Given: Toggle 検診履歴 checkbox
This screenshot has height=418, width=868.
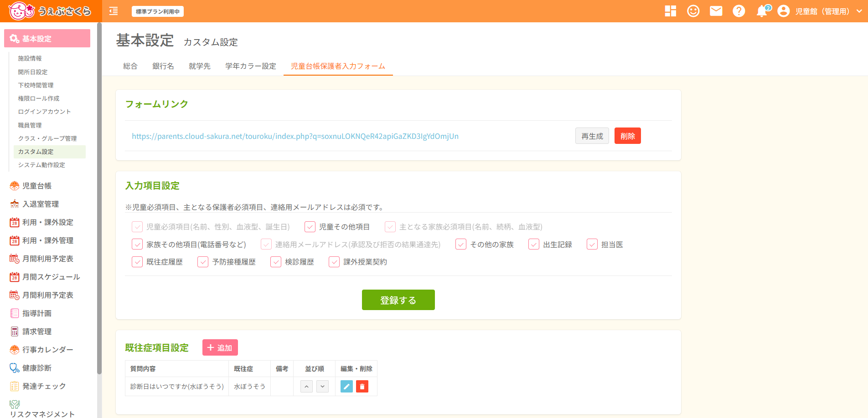Looking at the screenshot, I should [276, 262].
